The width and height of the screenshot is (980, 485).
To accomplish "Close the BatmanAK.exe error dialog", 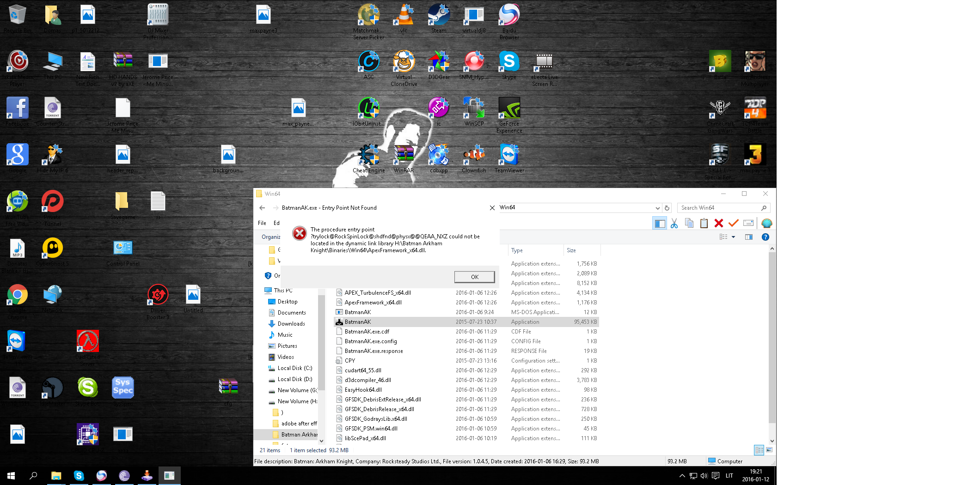I will [x=492, y=208].
